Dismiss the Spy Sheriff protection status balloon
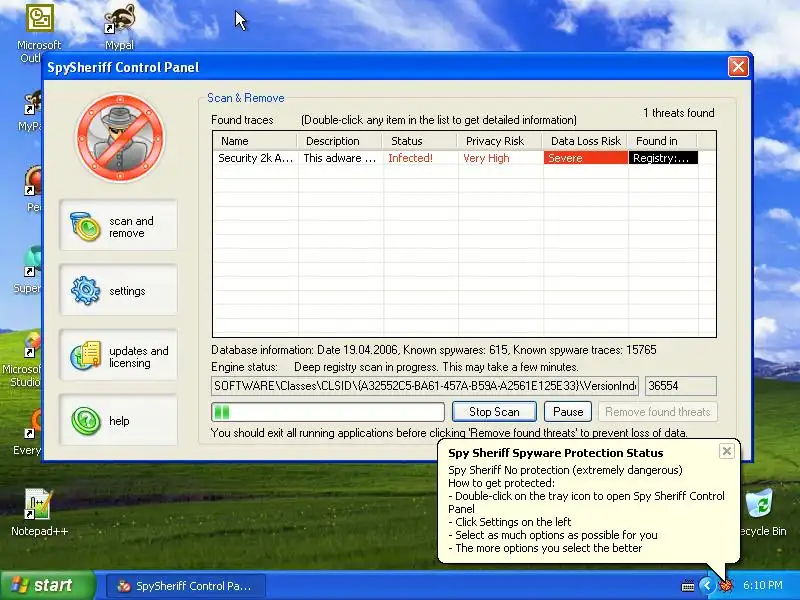 pyautogui.click(x=727, y=451)
